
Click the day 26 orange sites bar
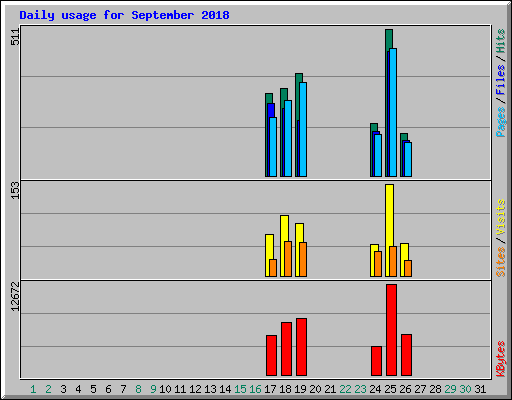pos(408,268)
